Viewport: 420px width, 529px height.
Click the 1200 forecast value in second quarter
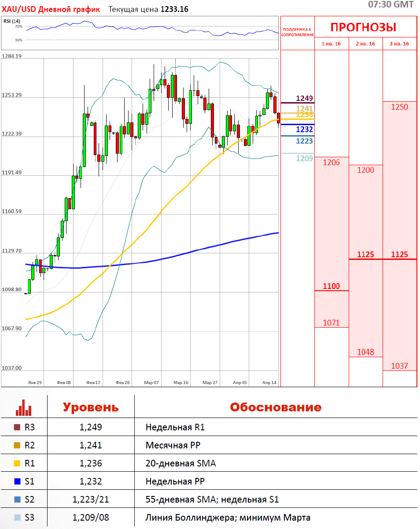click(x=365, y=170)
